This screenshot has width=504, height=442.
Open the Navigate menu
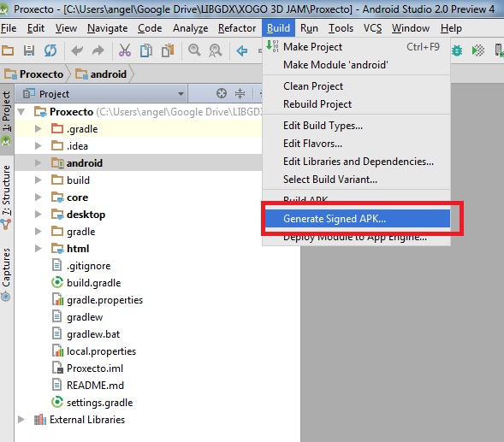(107, 28)
